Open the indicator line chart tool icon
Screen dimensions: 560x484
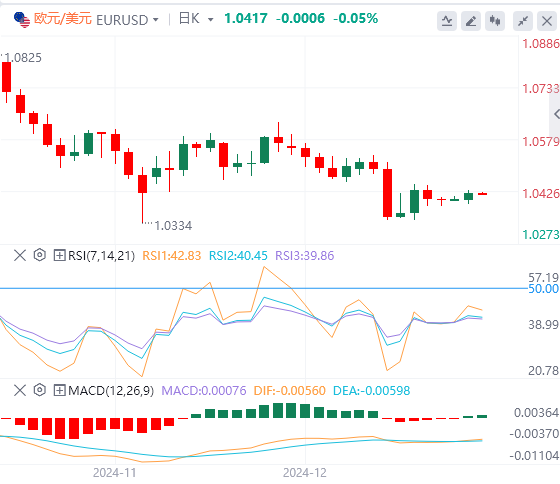point(447,21)
